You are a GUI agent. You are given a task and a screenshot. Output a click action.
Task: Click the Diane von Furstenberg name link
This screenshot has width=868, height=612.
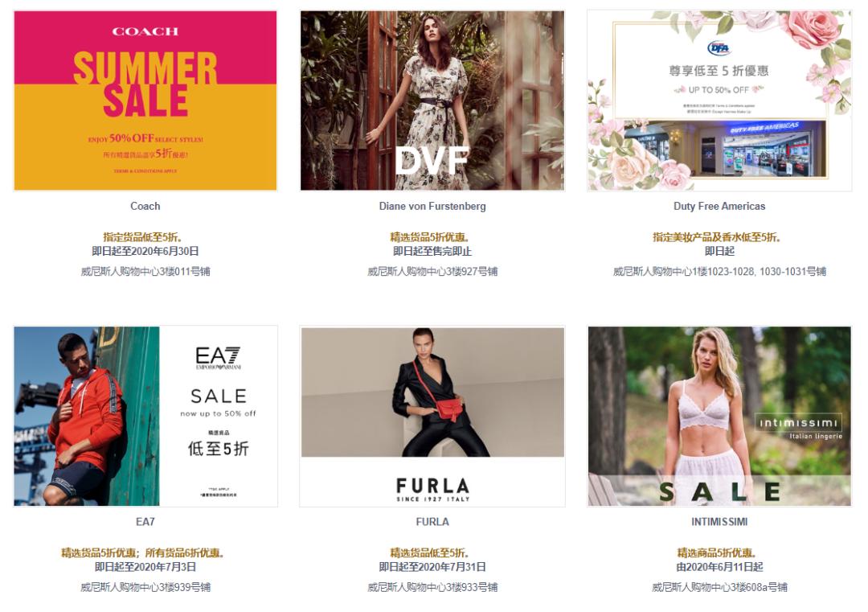click(x=432, y=206)
